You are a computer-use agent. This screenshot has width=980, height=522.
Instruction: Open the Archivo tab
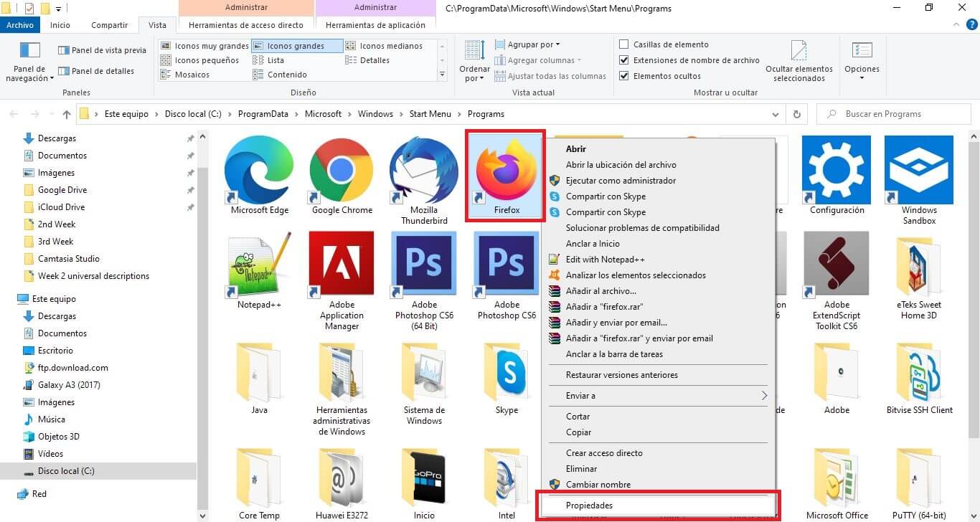pyautogui.click(x=19, y=25)
